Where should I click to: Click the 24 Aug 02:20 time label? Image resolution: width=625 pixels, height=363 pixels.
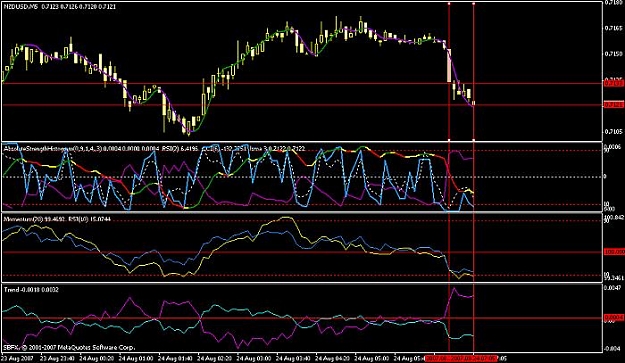pos(214,358)
